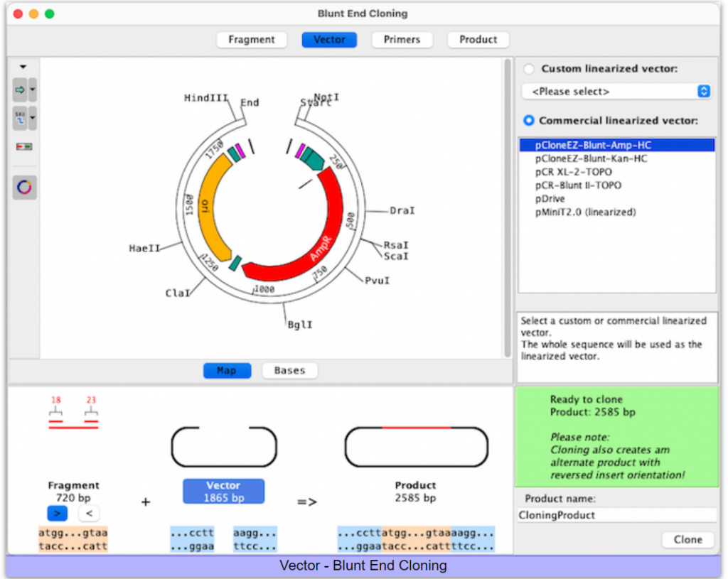728x579 pixels.
Task: Click the circular map view icon
Action: tap(24, 187)
